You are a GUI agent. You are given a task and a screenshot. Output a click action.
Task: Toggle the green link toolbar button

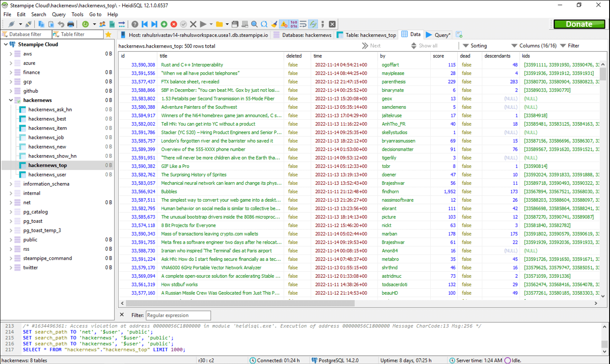point(313,24)
